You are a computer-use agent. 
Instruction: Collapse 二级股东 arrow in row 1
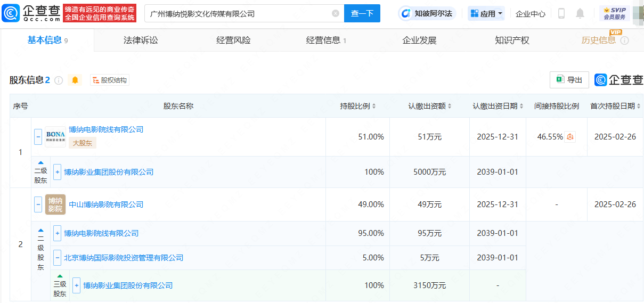(40, 162)
